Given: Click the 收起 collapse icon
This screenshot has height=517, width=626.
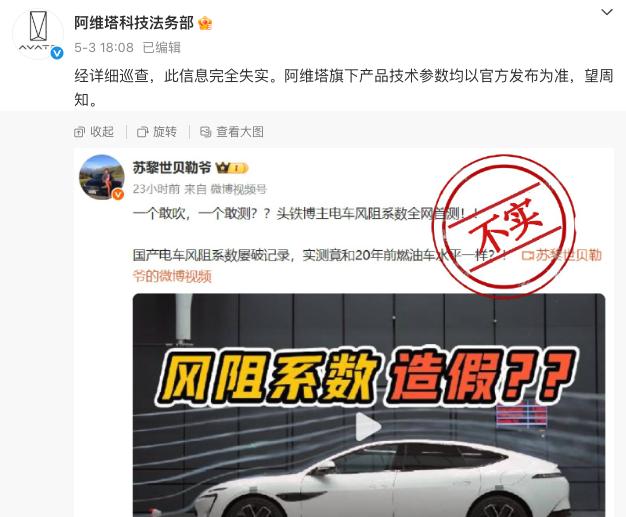Looking at the screenshot, I should 79,132.
